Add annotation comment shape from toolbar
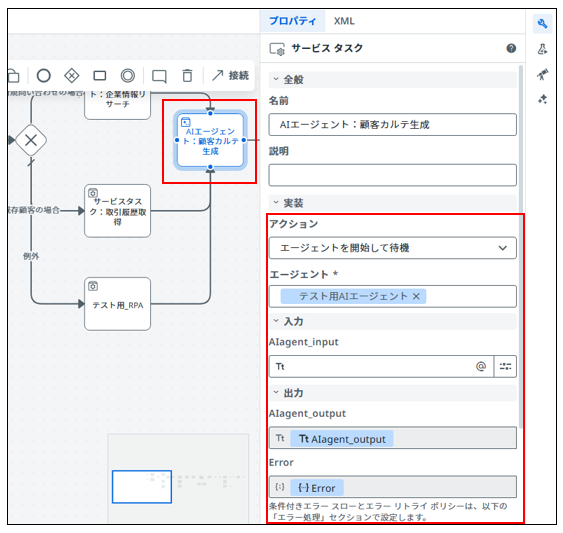Viewport: 563px width, 533px height. [x=159, y=76]
